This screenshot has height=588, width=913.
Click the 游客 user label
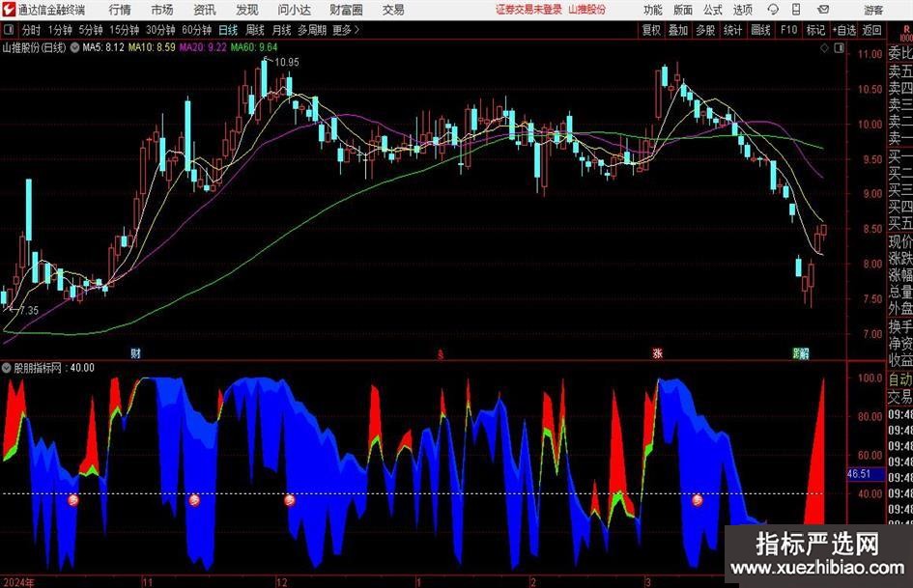[872, 10]
